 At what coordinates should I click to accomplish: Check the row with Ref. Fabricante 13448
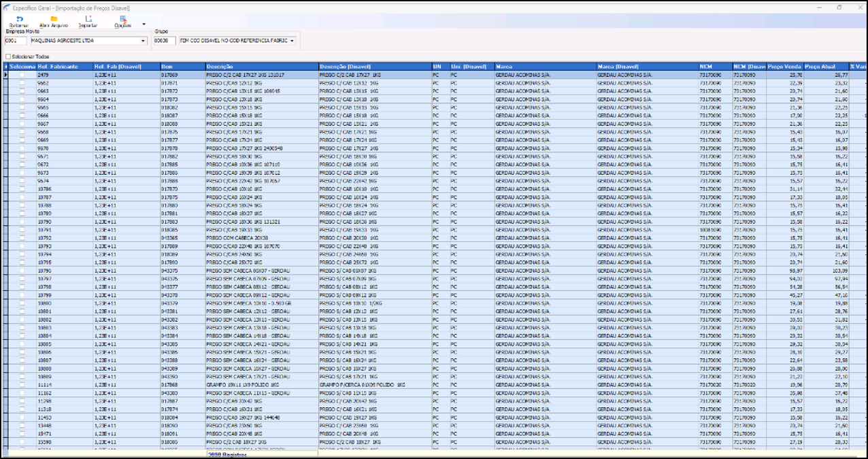(22, 426)
